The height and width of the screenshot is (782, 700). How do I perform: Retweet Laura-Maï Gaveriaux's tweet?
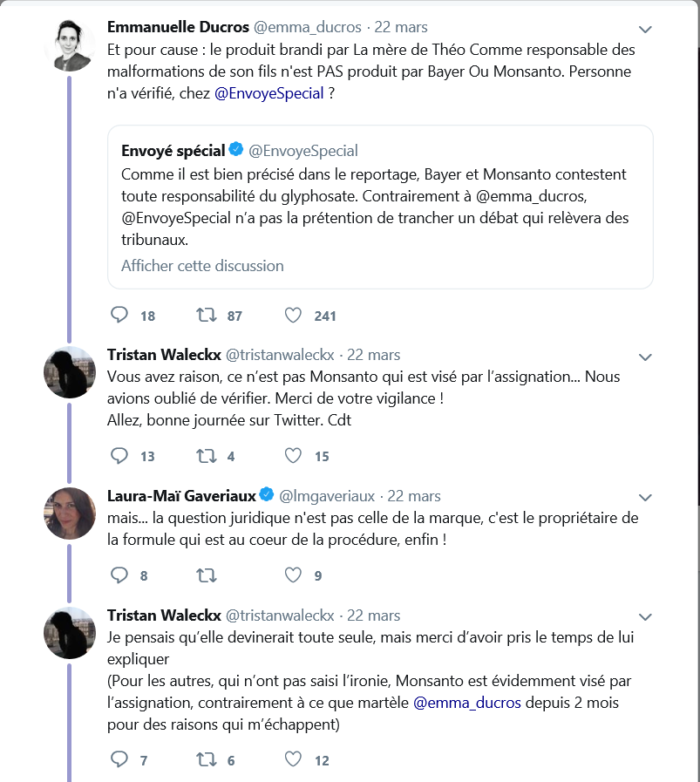[207, 575]
